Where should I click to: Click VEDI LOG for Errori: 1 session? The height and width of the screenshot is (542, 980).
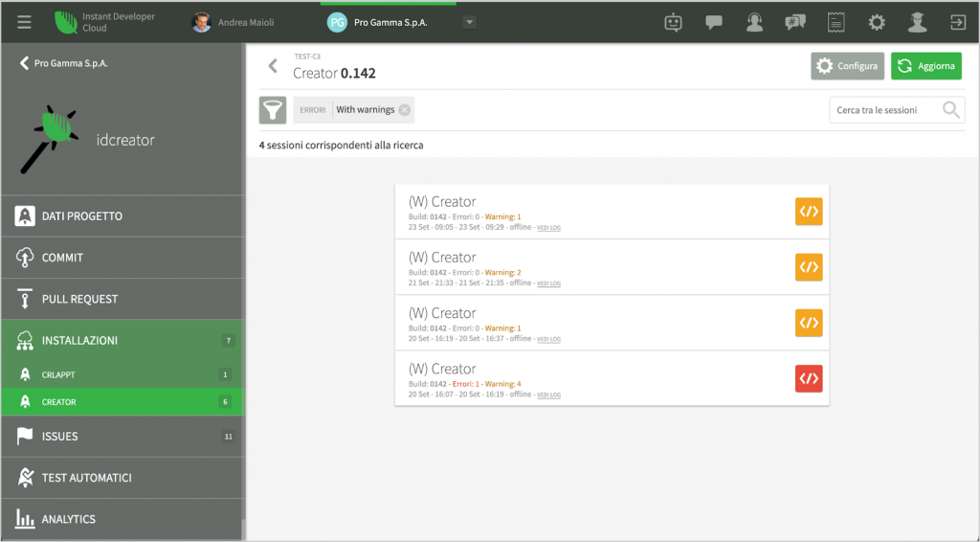pyautogui.click(x=548, y=395)
